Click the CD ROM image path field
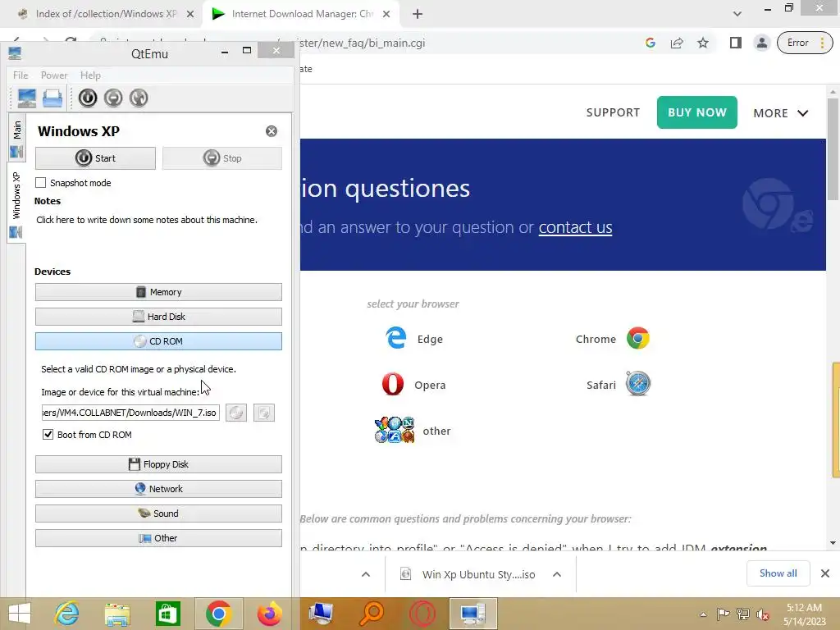Screen dimensions: 840x630 (x=130, y=413)
